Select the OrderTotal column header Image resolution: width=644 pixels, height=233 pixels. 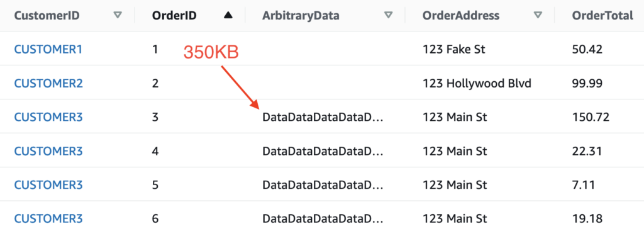[x=602, y=16]
